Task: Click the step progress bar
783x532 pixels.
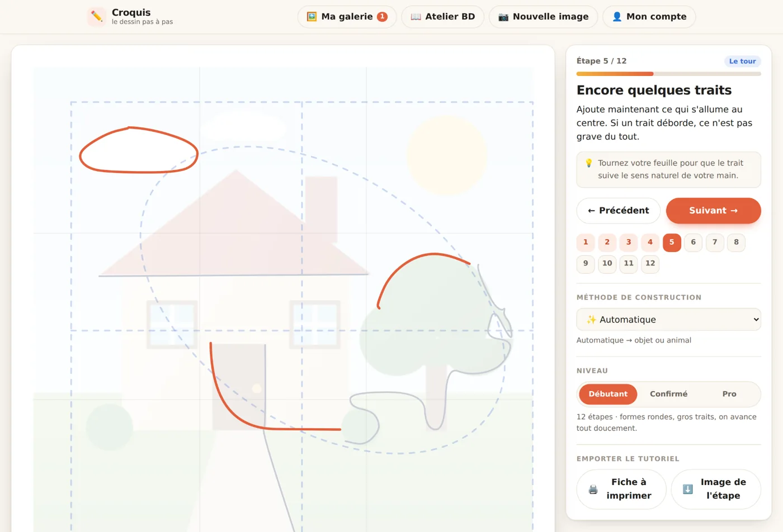Action: pos(668,74)
